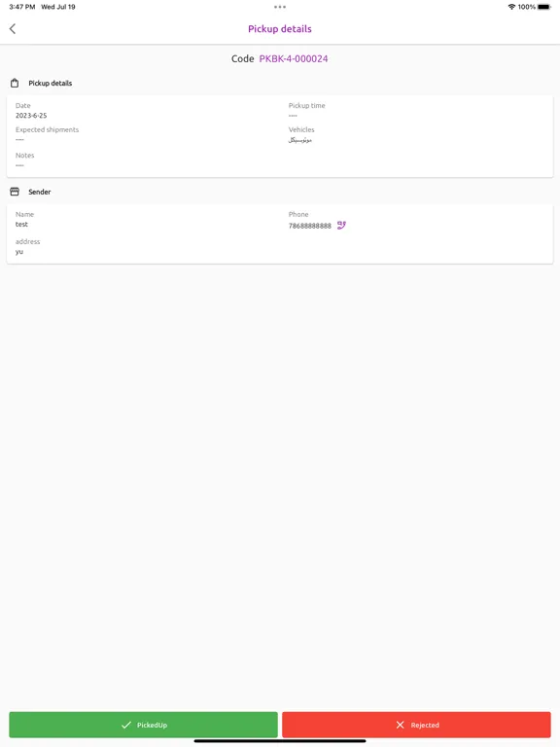This screenshot has width=560, height=747.
Task: Tap the Phone field label
Action: [x=298, y=214]
